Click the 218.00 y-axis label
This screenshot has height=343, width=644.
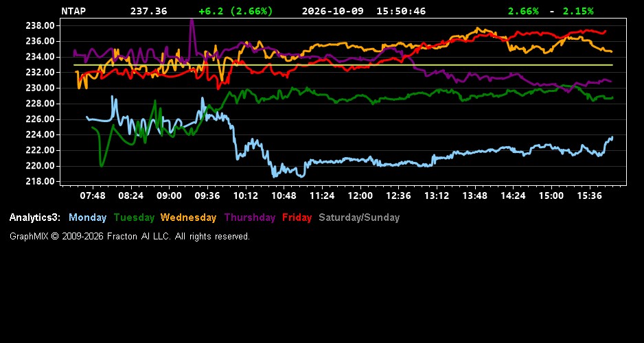41,181
